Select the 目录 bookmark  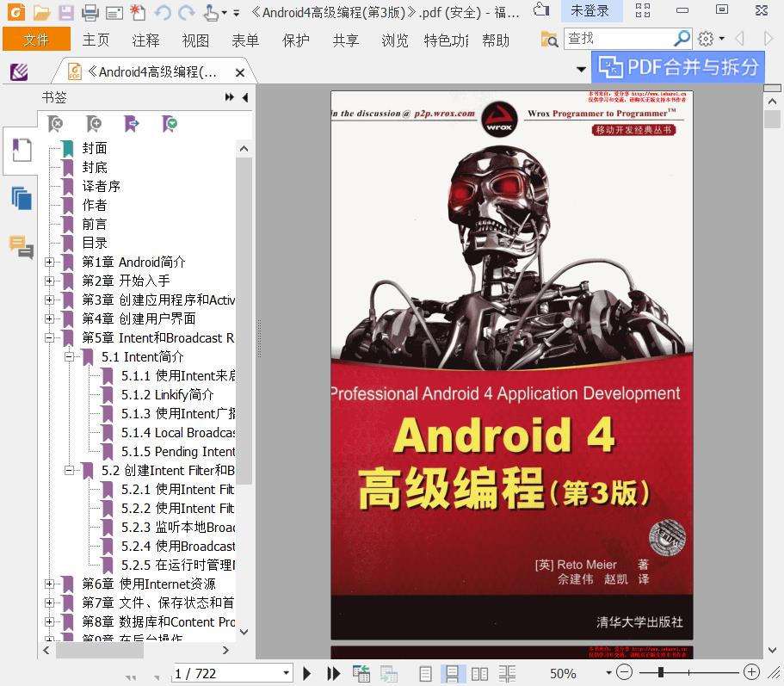click(95, 243)
